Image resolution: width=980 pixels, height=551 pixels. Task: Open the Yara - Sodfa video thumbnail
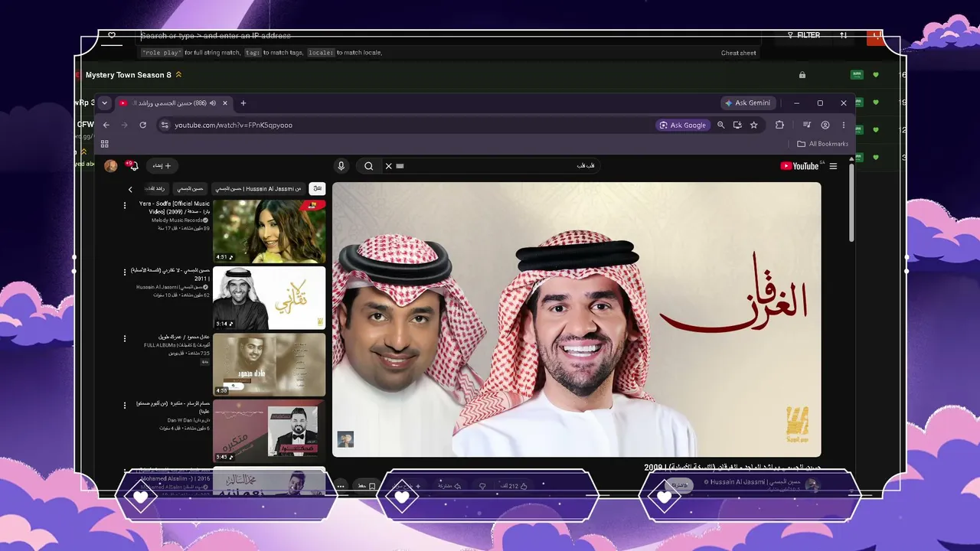(269, 231)
